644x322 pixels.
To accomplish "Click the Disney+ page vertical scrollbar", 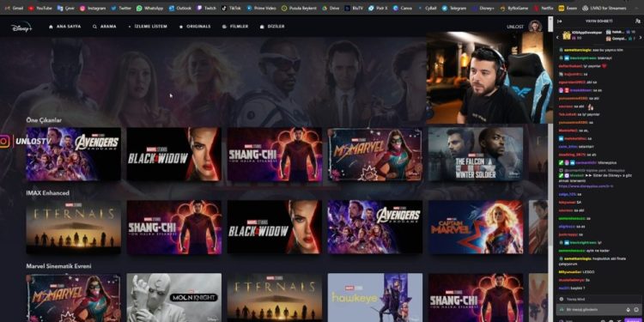I will (x=550, y=169).
